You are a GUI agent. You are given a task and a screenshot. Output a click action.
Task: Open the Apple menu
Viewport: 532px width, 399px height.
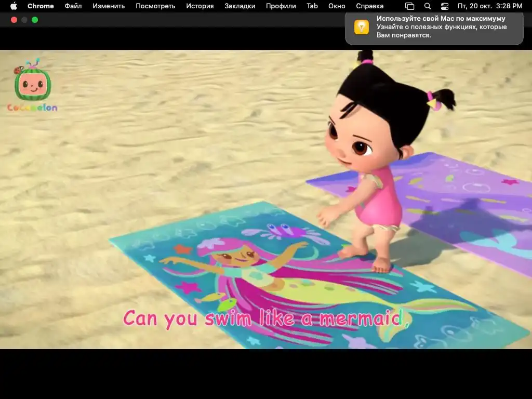(14, 6)
